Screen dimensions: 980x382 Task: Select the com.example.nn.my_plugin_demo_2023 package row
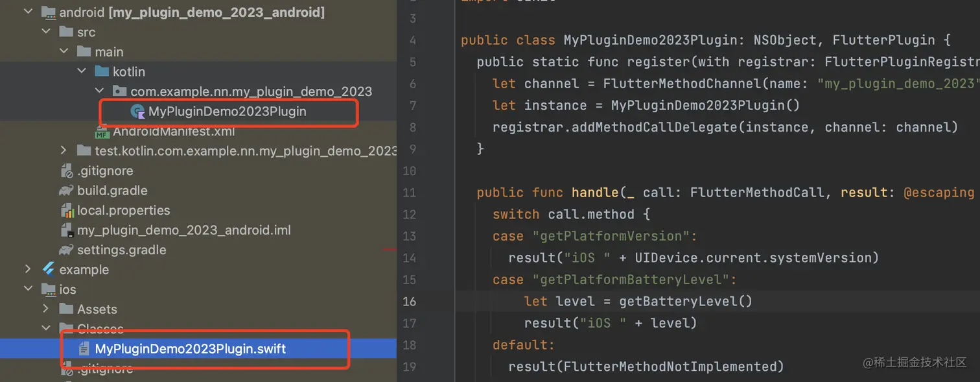[198, 91]
